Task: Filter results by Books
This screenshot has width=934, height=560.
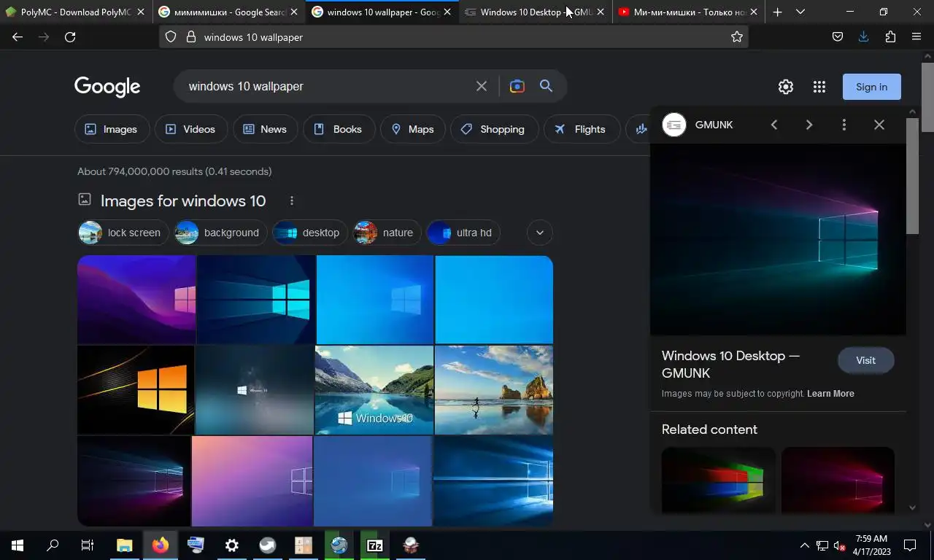Action: pyautogui.click(x=339, y=129)
